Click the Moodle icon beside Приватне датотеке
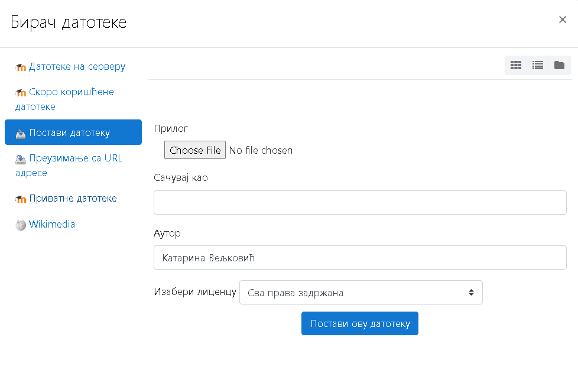The width and height of the screenshot is (578, 392). tap(21, 199)
